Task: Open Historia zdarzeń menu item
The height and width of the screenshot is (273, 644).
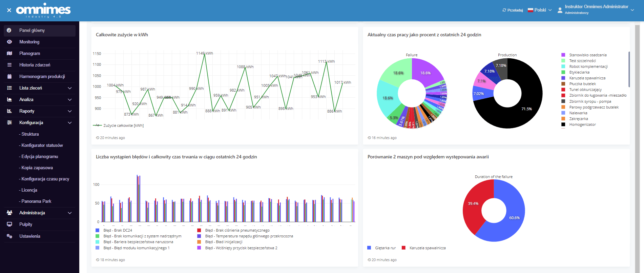Action: tap(40, 65)
